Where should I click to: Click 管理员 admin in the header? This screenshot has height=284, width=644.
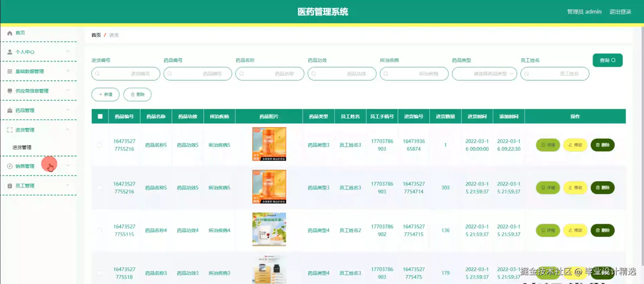[x=584, y=12]
